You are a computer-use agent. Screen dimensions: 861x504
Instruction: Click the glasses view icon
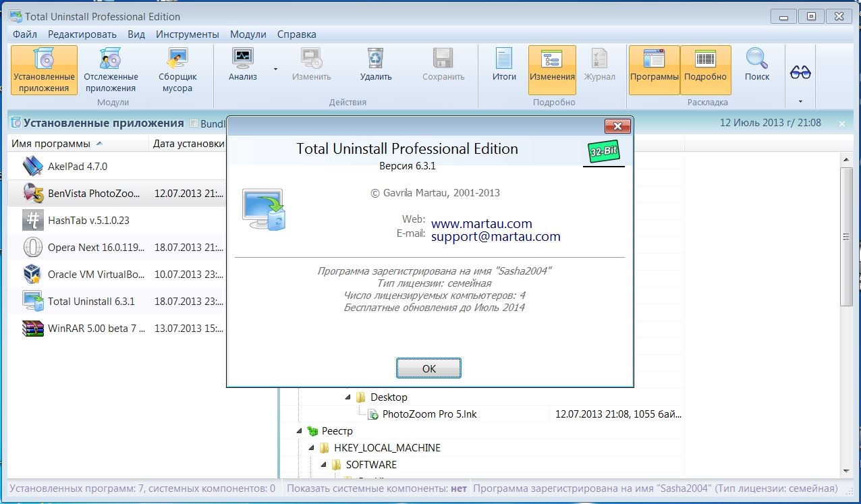pyautogui.click(x=800, y=72)
